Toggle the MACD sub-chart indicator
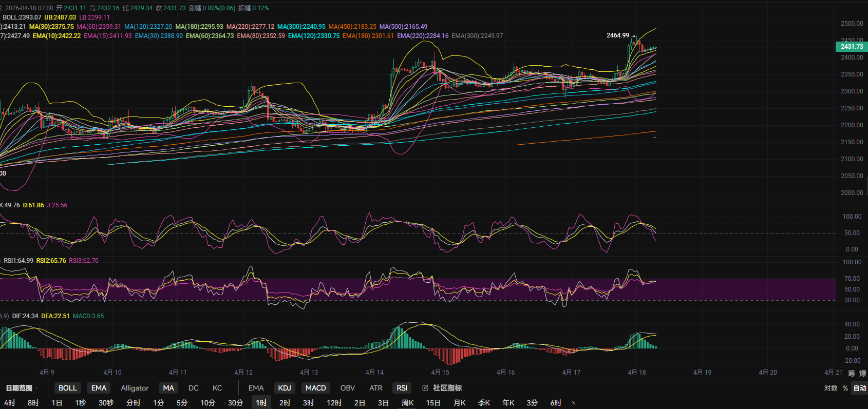Image resolution: width=868 pixels, height=409 pixels. tap(315, 388)
